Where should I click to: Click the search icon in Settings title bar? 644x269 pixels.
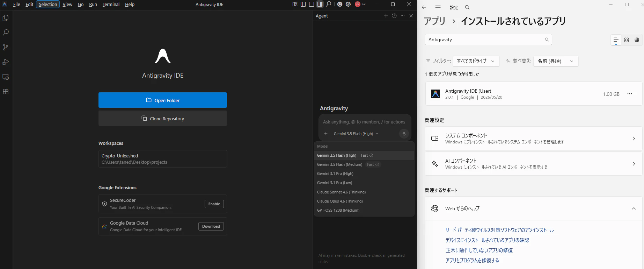point(467,7)
